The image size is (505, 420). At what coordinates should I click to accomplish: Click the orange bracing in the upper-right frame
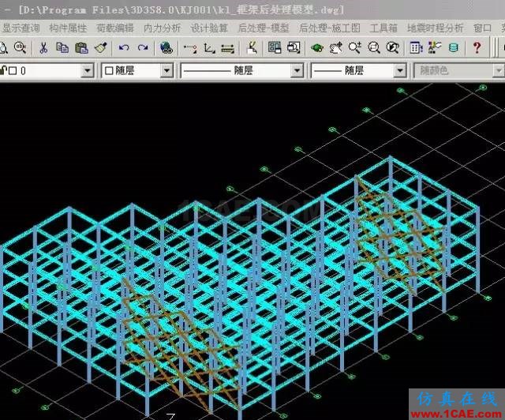(x=401, y=235)
